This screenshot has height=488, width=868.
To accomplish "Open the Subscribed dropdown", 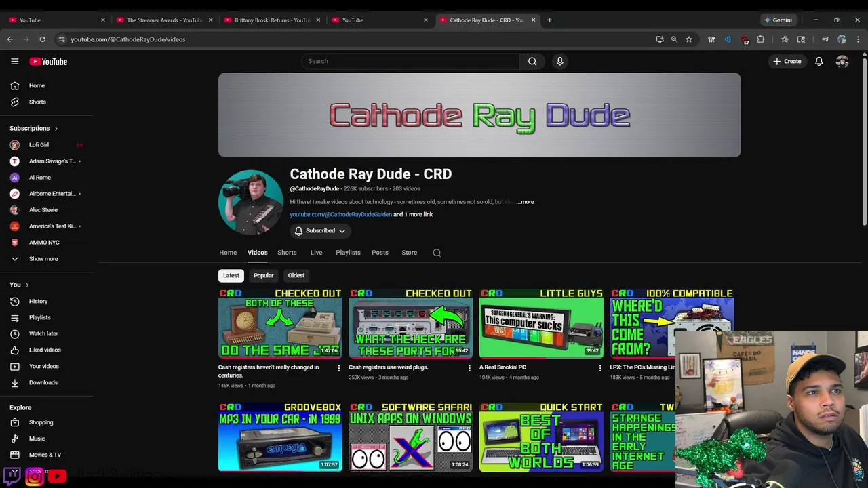I will [x=320, y=231].
